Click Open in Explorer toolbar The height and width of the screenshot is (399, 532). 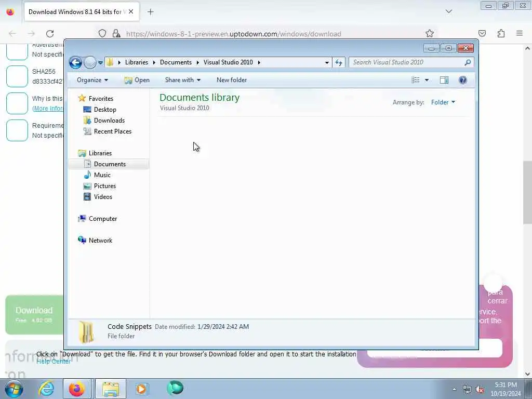pyautogui.click(x=137, y=80)
